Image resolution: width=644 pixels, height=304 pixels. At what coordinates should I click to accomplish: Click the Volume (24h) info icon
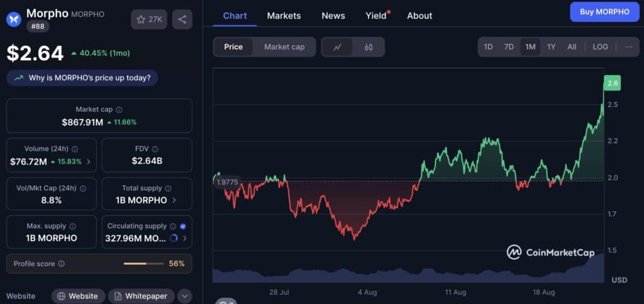point(75,149)
